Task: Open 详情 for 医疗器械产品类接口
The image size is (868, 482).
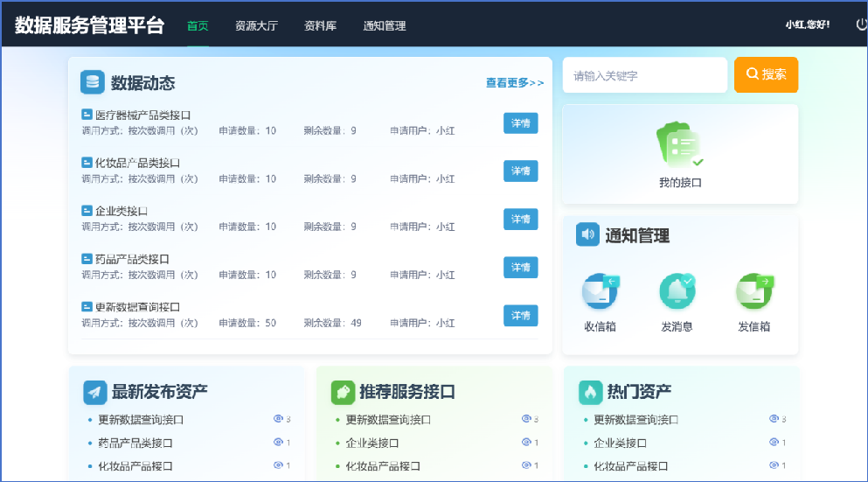Action: (520, 123)
